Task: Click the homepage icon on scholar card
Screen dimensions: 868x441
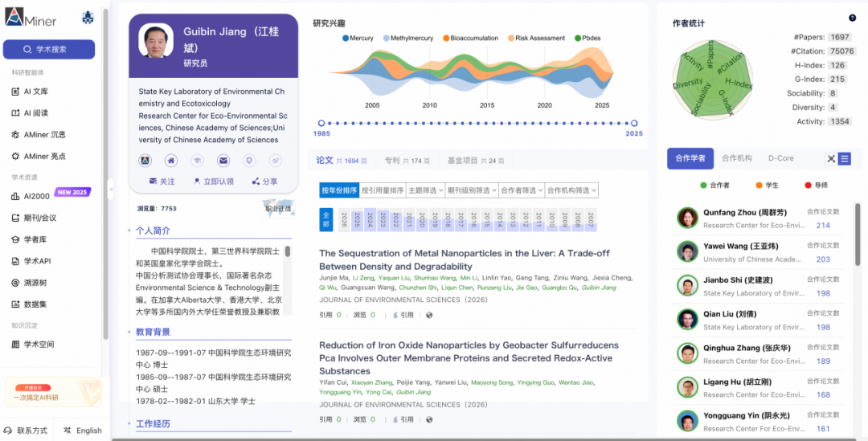Action: [x=171, y=161]
